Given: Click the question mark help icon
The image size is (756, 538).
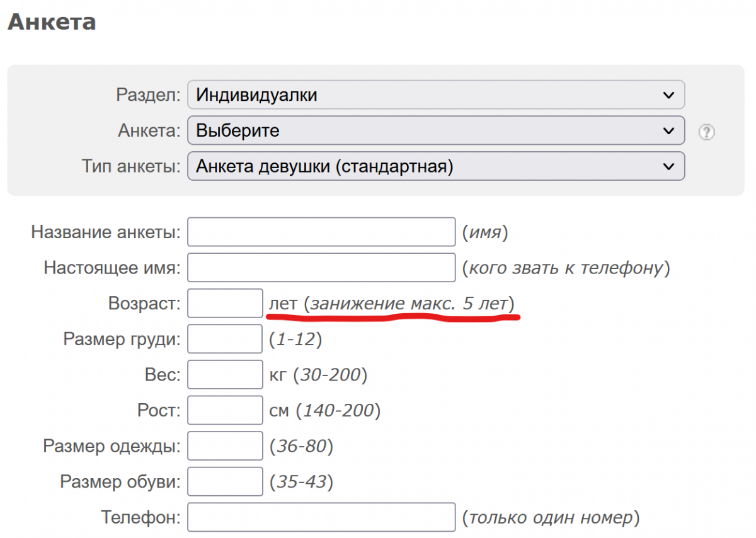Looking at the screenshot, I should pos(707,132).
